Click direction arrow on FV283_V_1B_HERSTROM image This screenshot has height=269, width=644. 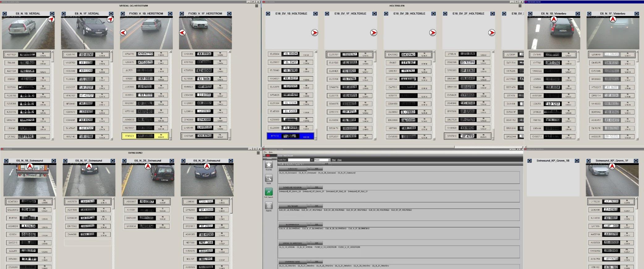(123, 32)
